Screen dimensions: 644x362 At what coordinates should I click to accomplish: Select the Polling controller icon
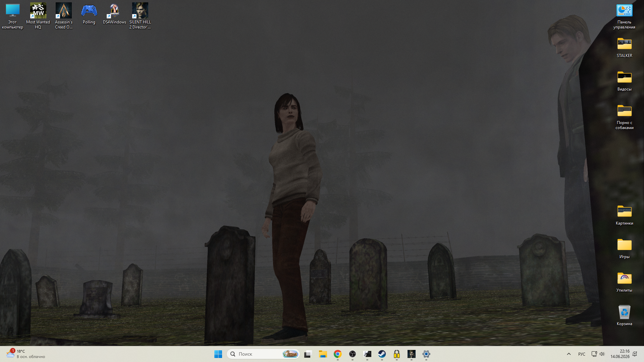[89, 14]
